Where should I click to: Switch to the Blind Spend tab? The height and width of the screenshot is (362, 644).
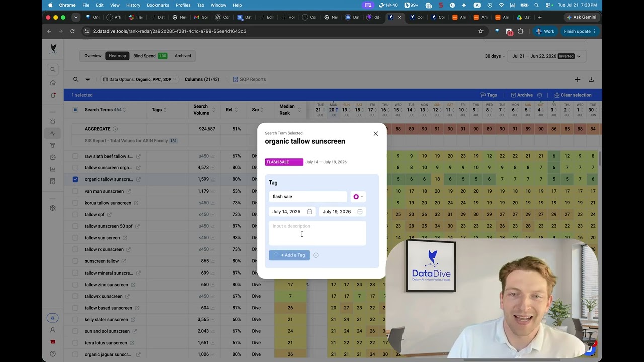150,56
